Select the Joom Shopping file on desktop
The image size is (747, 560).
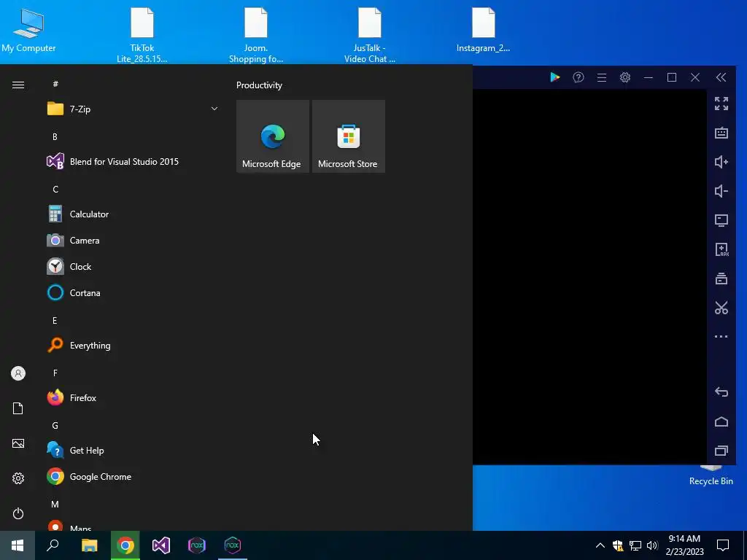[x=256, y=35]
